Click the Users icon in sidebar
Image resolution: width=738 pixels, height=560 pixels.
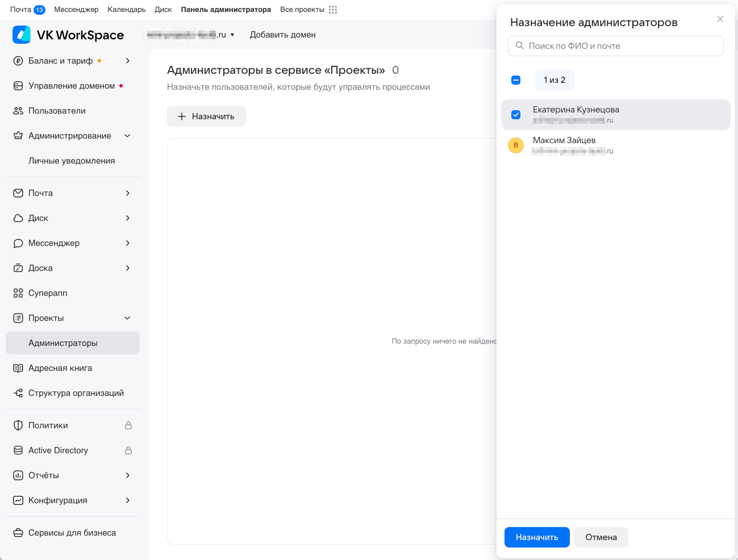(x=18, y=111)
